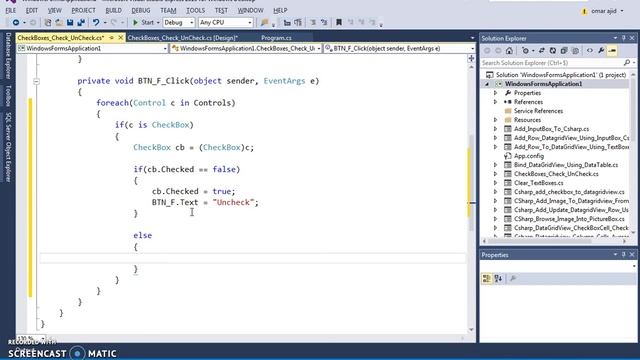
Task: Open the BUILD menu
Action: pos(113,10)
